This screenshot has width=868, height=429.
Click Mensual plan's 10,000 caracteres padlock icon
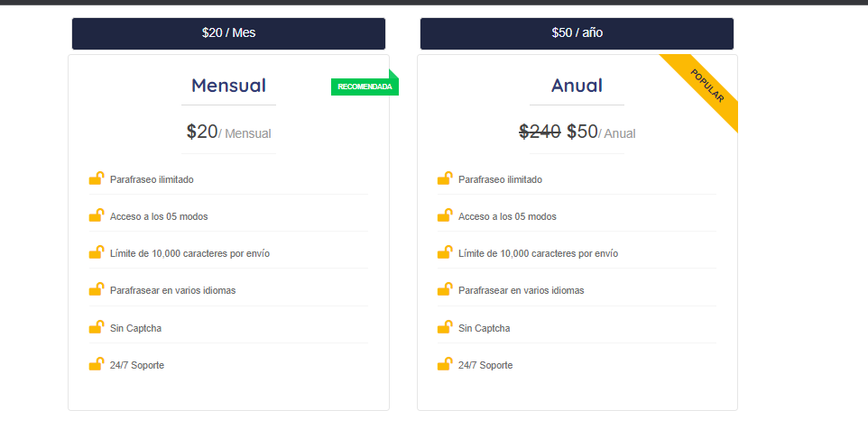(97, 252)
